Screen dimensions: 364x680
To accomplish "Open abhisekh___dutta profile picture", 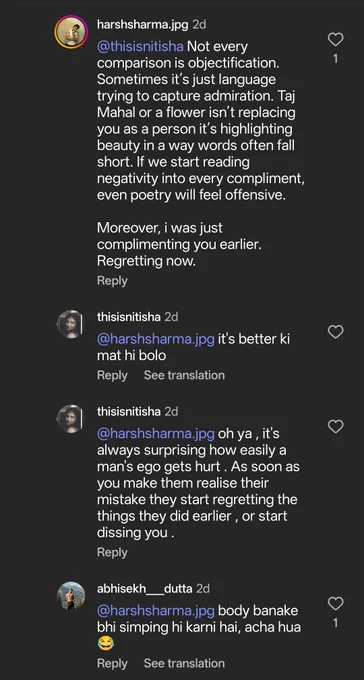I will 71,595.
